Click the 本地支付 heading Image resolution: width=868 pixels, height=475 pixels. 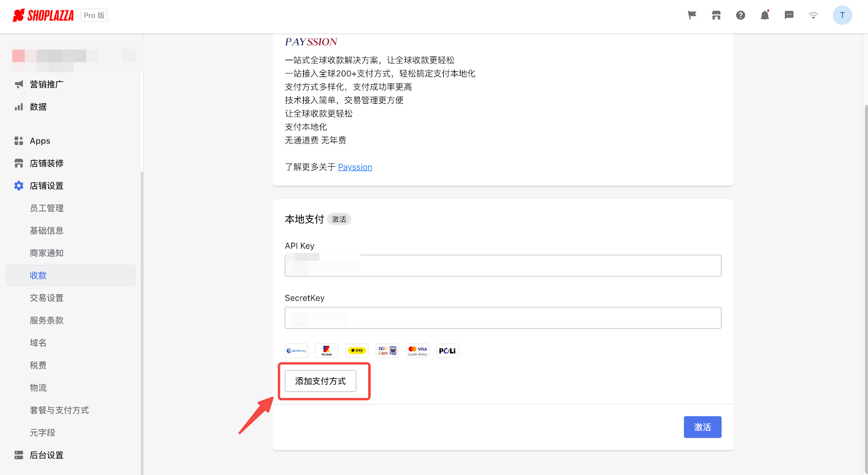[x=304, y=219]
